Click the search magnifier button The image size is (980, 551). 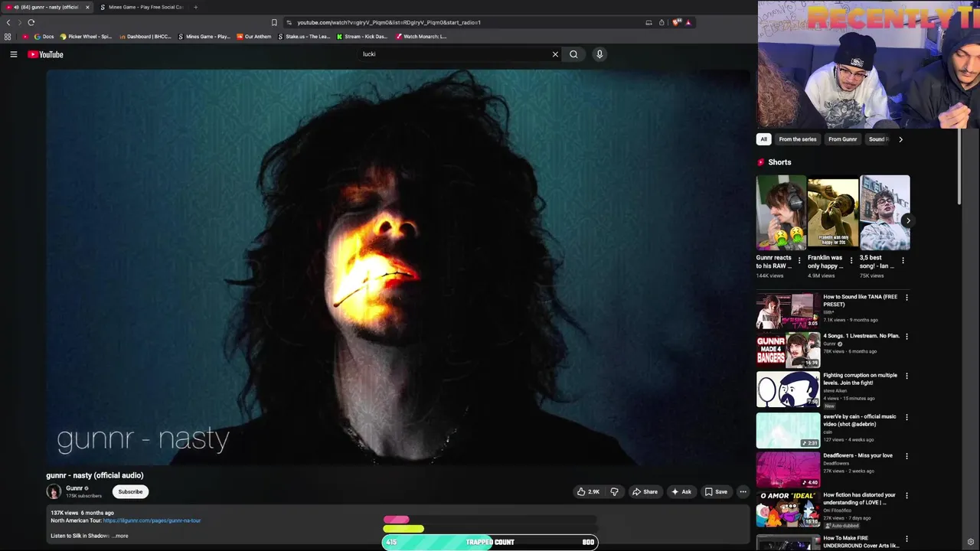pyautogui.click(x=573, y=54)
